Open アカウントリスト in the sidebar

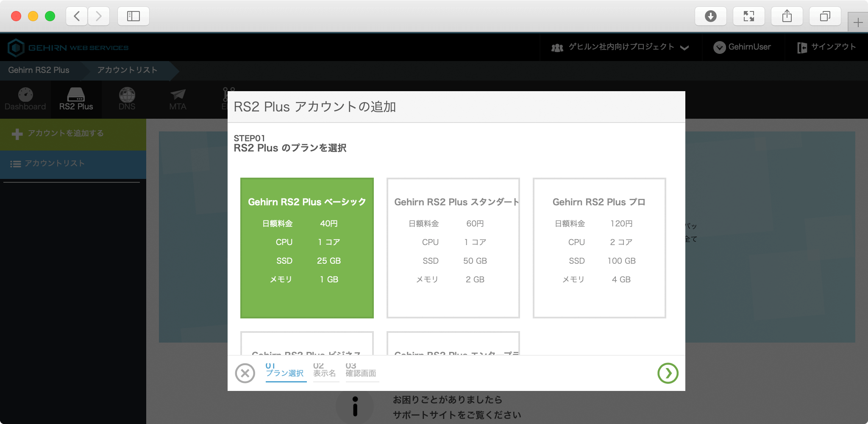coord(73,164)
